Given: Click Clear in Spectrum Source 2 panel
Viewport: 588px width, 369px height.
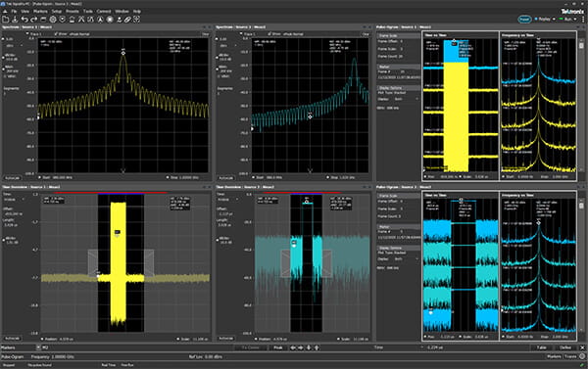Looking at the screenshot, I should [x=366, y=34].
